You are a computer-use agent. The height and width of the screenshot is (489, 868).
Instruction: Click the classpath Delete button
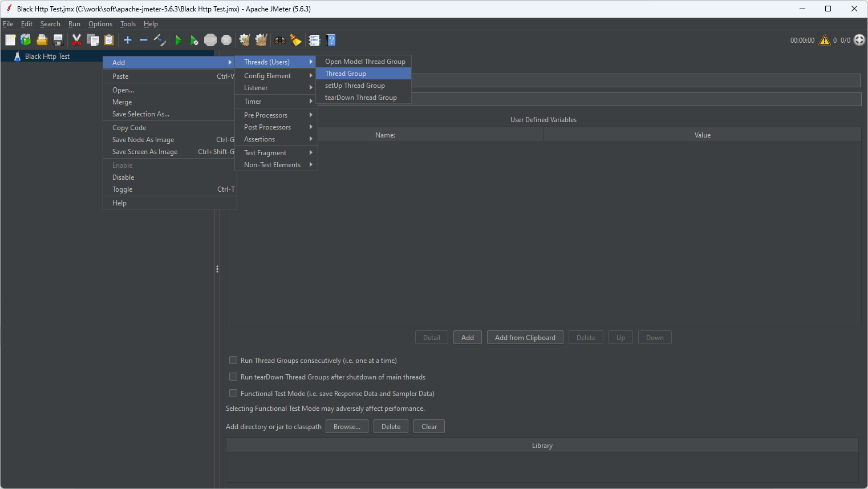coord(391,426)
